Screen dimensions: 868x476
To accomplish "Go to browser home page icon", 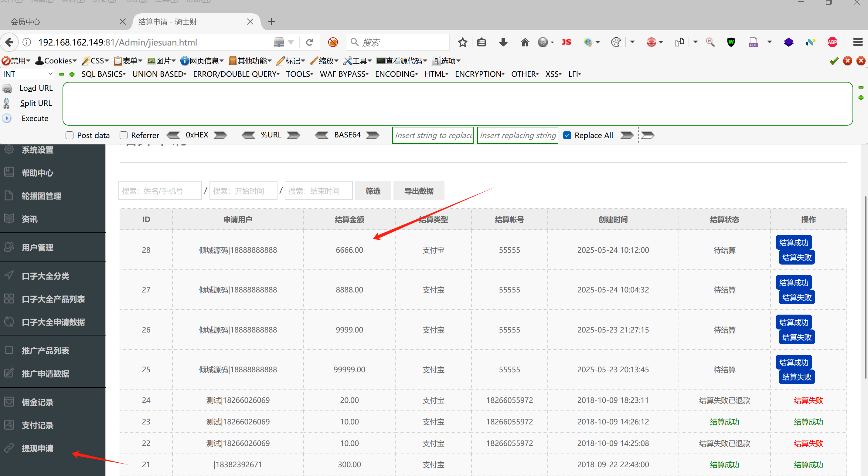I will pyautogui.click(x=525, y=42).
